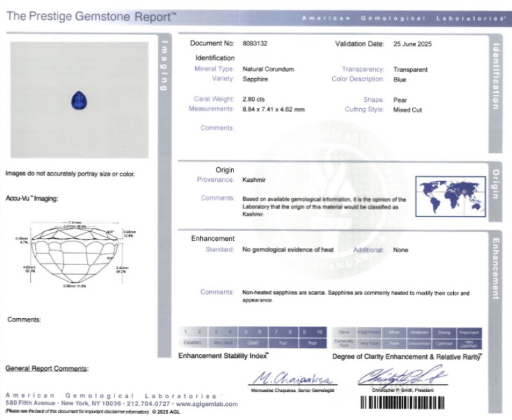This screenshot has height=420, width=512.
Task: Click the Fair stability index cell
Action: tap(283, 343)
